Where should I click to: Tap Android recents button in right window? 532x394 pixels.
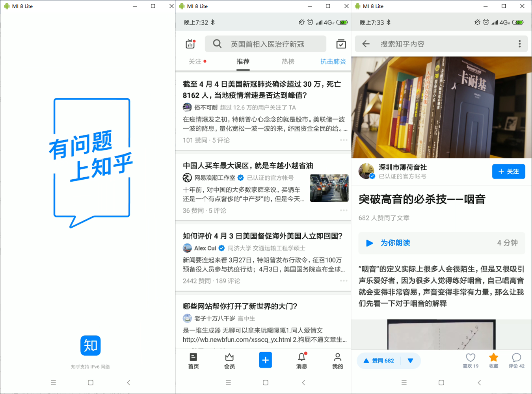(404, 382)
